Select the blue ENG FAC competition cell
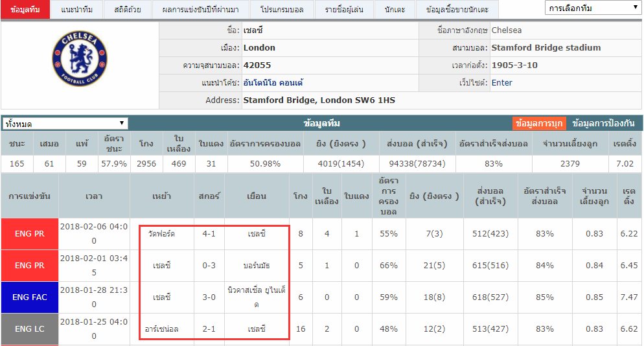This screenshot has height=346, width=644. (x=30, y=297)
